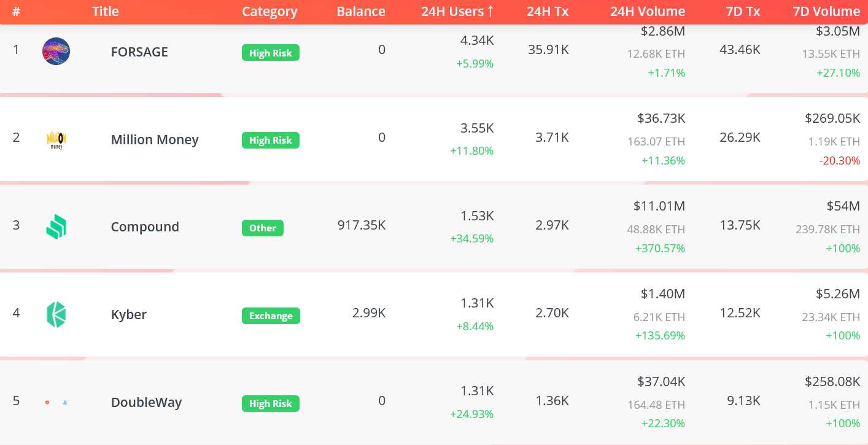The image size is (868, 445).
Task: Open the FORSAGE title link
Action: (x=139, y=52)
